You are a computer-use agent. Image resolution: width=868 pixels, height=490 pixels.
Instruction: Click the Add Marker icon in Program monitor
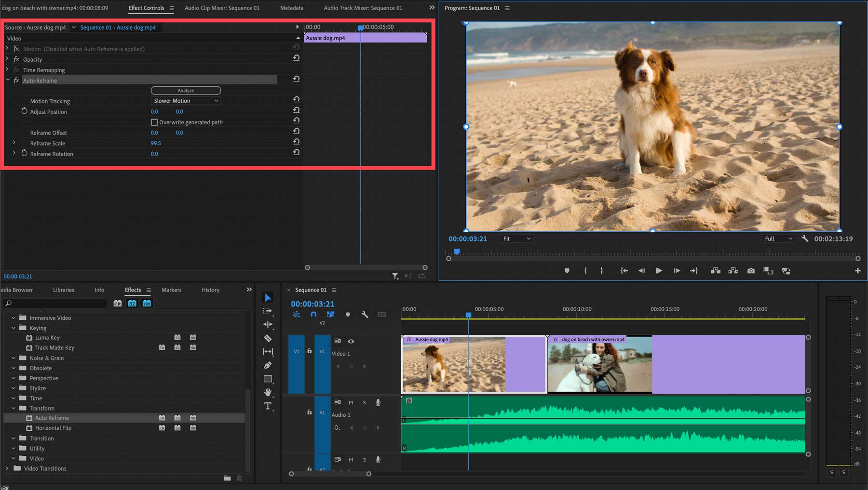(x=567, y=271)
